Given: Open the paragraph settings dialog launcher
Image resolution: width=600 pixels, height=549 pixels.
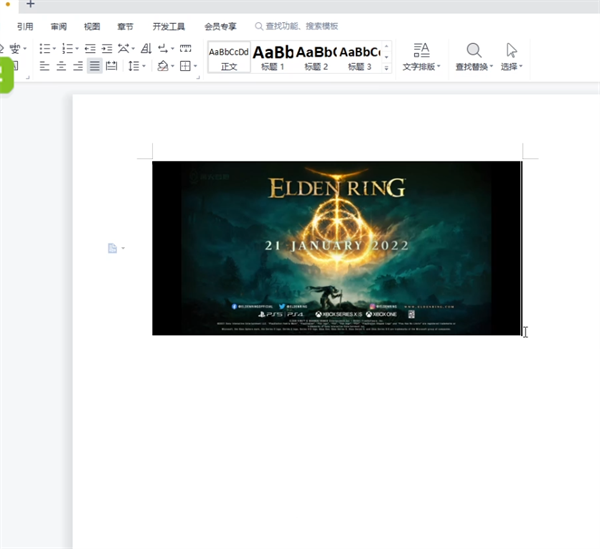Looking at the screenshot, I should (198, 77).
